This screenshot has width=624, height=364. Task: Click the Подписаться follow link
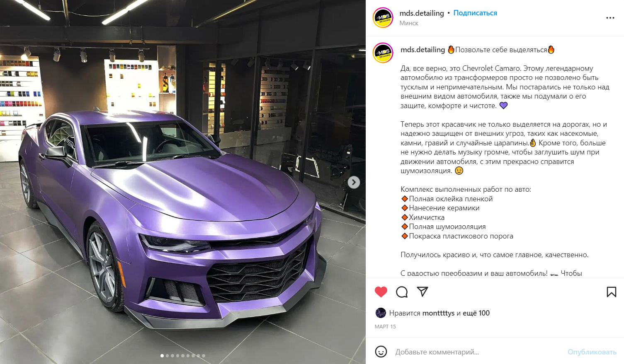pyautogui.click(x=475, y=13)
